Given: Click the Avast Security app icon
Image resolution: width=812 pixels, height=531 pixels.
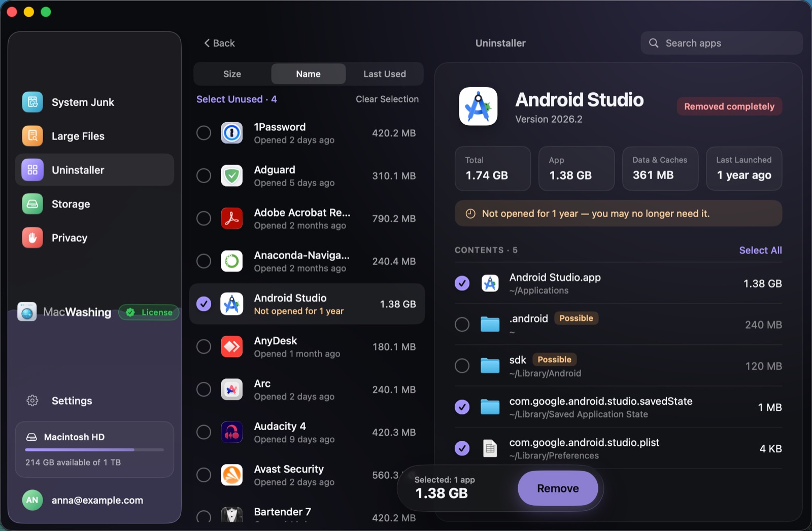Looking at the screenshot, I should pyautogui.click(x=232, y=475).
